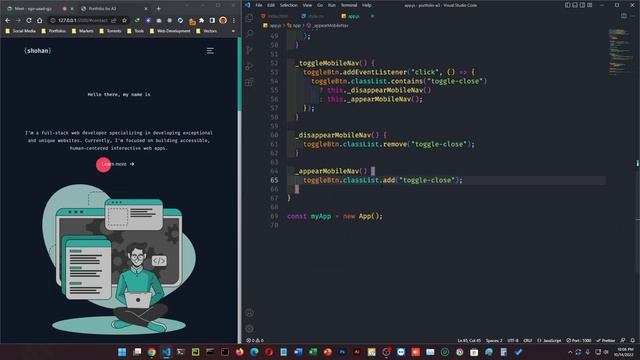
Task: Bookmark this page with the star icon
Action: [x=124, y=20]
